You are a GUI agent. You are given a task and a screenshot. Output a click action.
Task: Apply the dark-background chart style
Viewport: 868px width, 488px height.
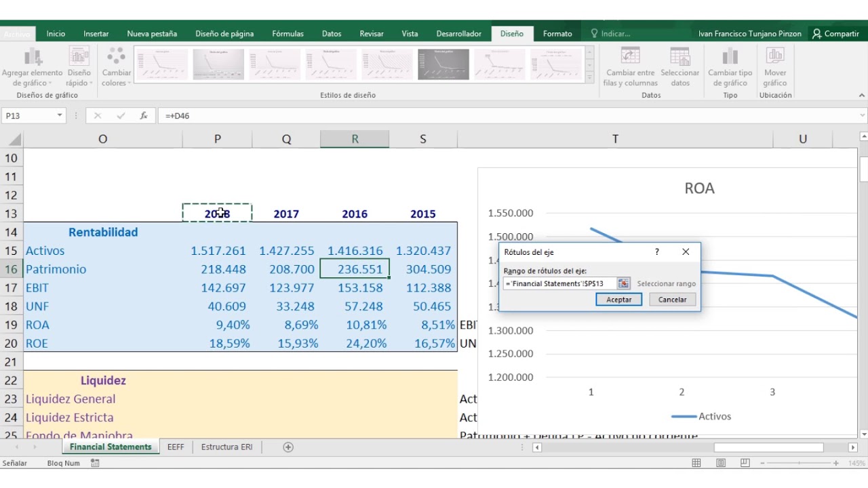pos(443,64)
